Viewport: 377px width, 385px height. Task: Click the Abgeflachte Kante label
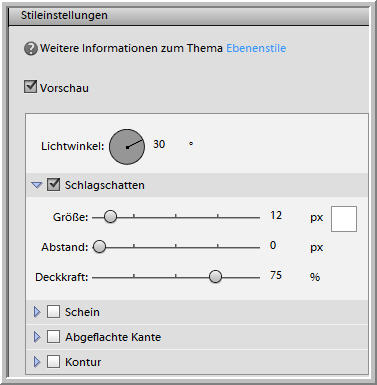pos(113,337)
